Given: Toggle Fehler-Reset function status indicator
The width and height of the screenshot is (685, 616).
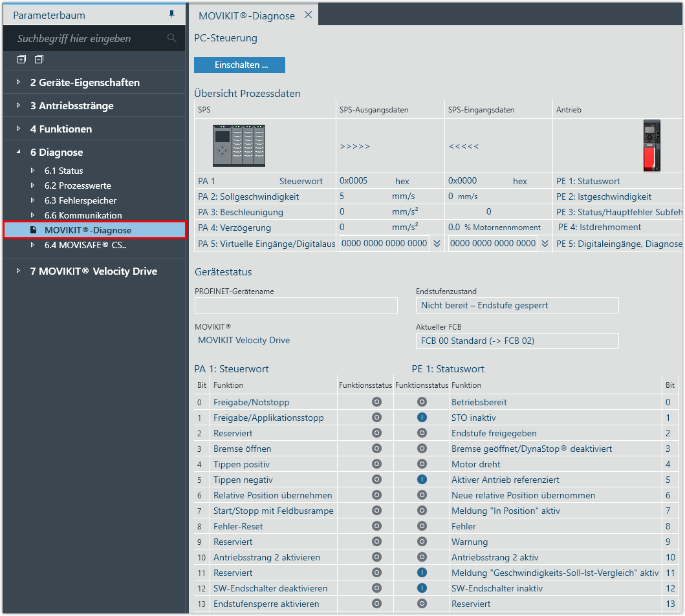Looking at the screenshot, I should pyautogui.click(x=376, y=526).
